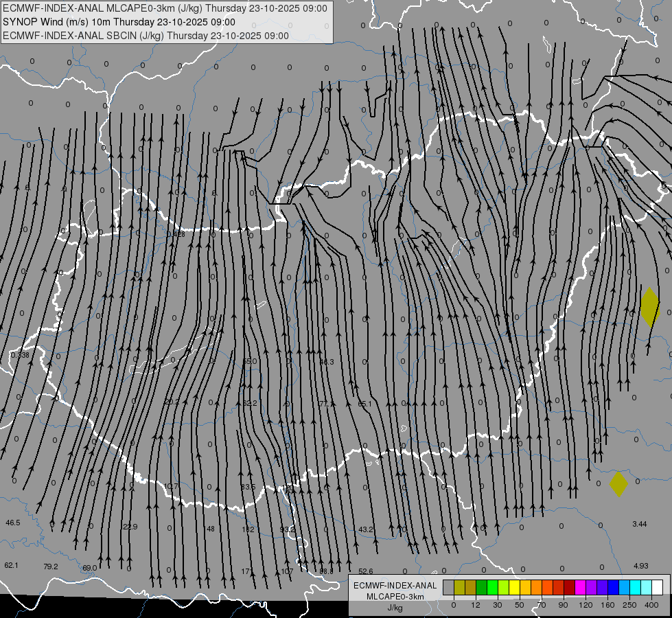Image resolution: width=672 pixels, height=618 pixels.
Task: Click the tall olive diamond marker on the map
Action: tap(650, 307)
